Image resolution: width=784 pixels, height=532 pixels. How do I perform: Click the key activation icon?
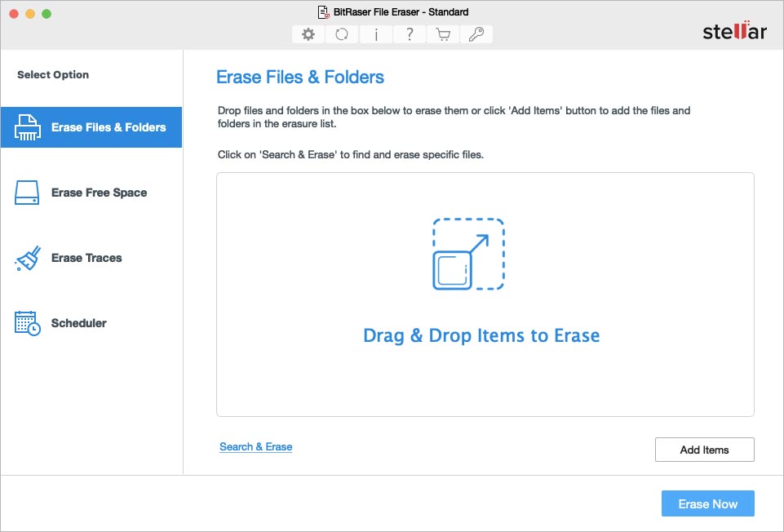point(476,34)
